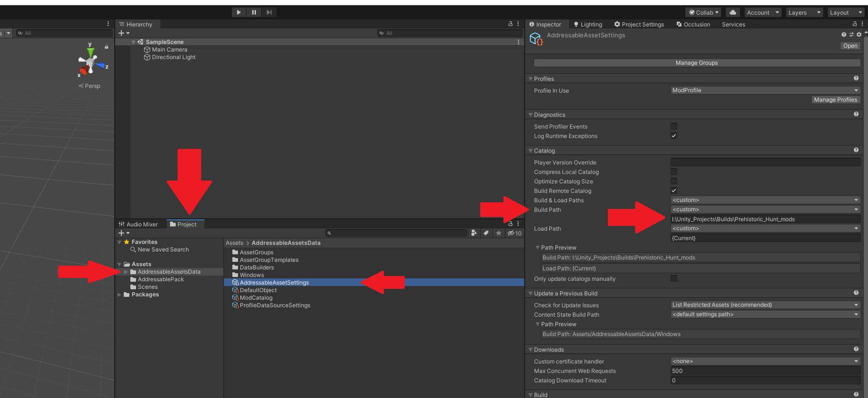Image resolution: width=868 pixels, height=398 pixels.
Task: Click the Manage Profiles button
Action: (835, 100)
